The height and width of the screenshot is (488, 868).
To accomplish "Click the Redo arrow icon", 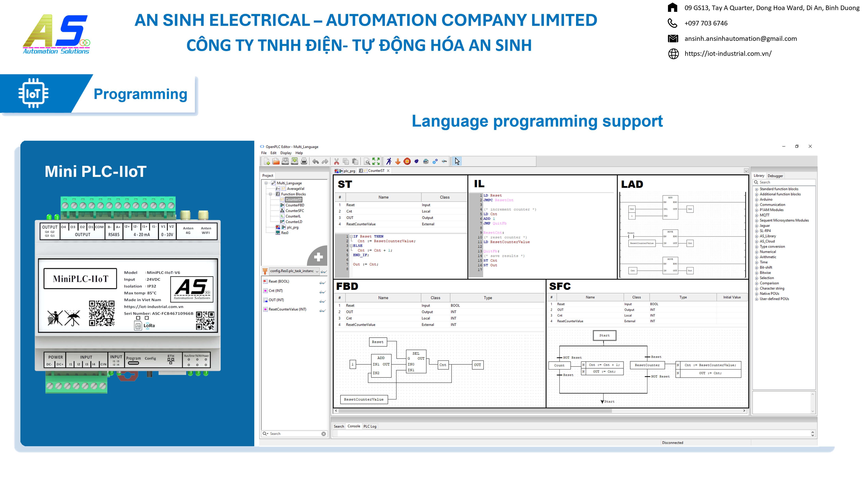I will (325, 161).
